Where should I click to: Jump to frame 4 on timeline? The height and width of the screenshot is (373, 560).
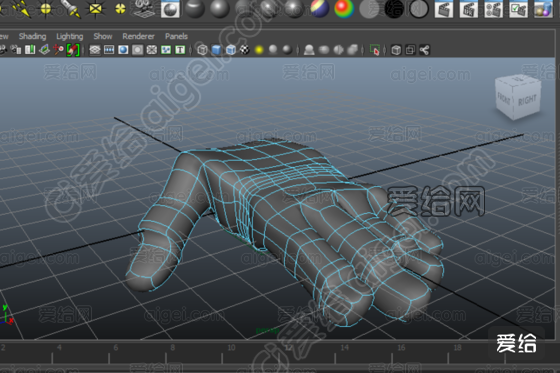(x=59, y=347)
